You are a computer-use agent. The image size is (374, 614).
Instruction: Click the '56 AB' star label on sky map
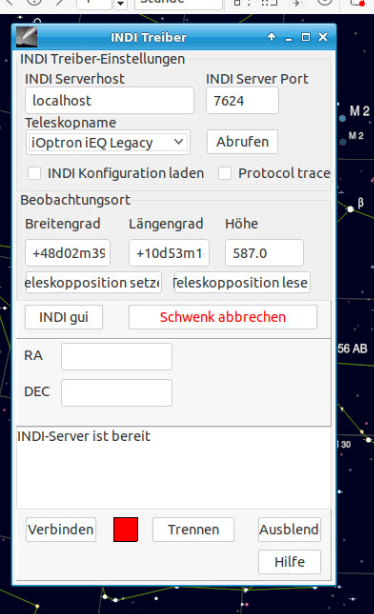tap(352, 349)
